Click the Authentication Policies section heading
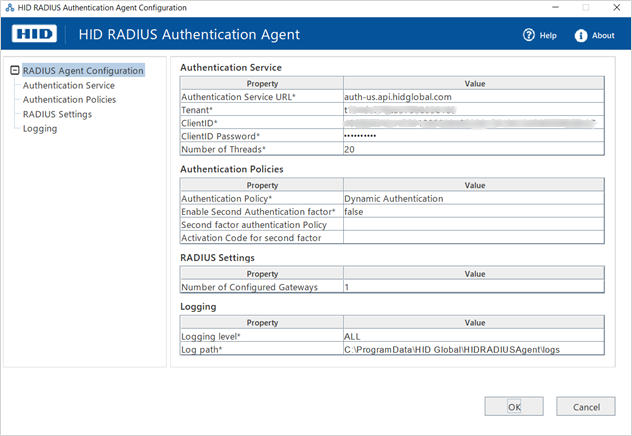The width and height of the screenshot is (632, 436). point(232,169)
